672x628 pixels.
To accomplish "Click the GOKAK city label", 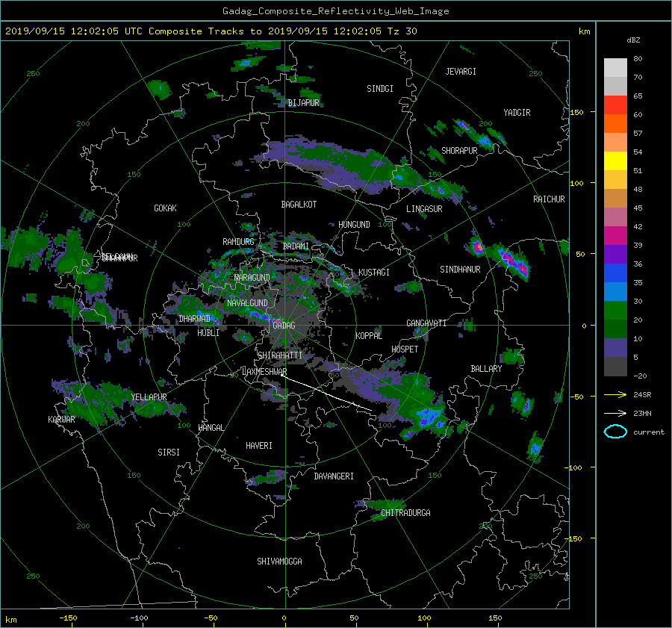I will 166,208.
